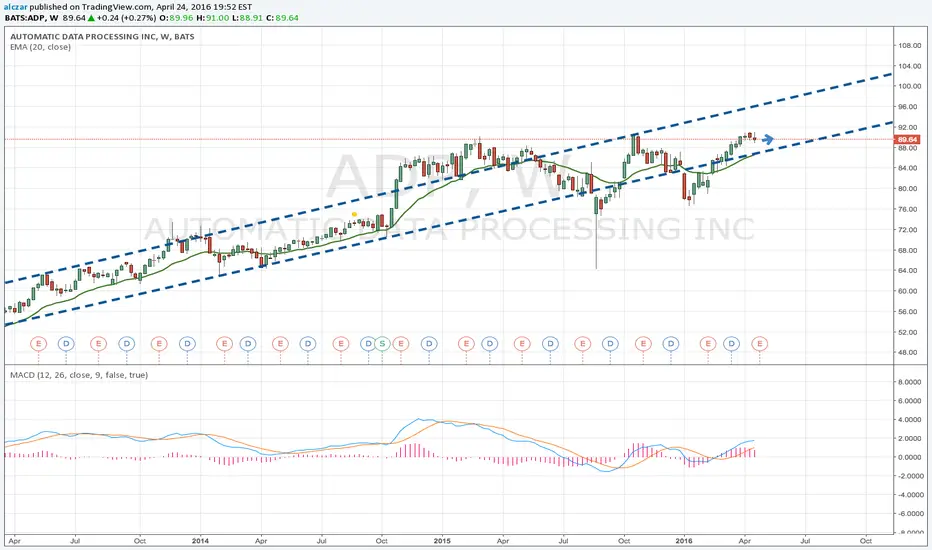Click the 0.0000 MACD axis label
This screenshot has height=550, width=932.
tap(909, 457)
